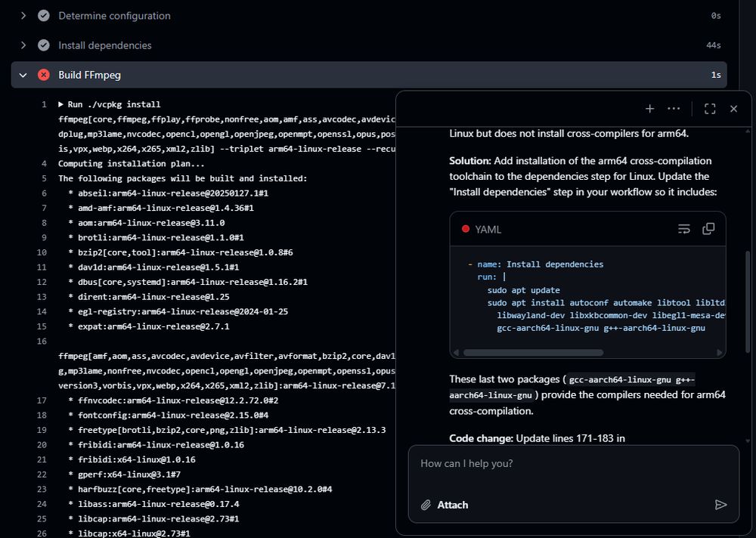Screen dimensions: 756x538
Task: Select the abseil:arm64-linux-release log line
Action: tap(169, 193)
